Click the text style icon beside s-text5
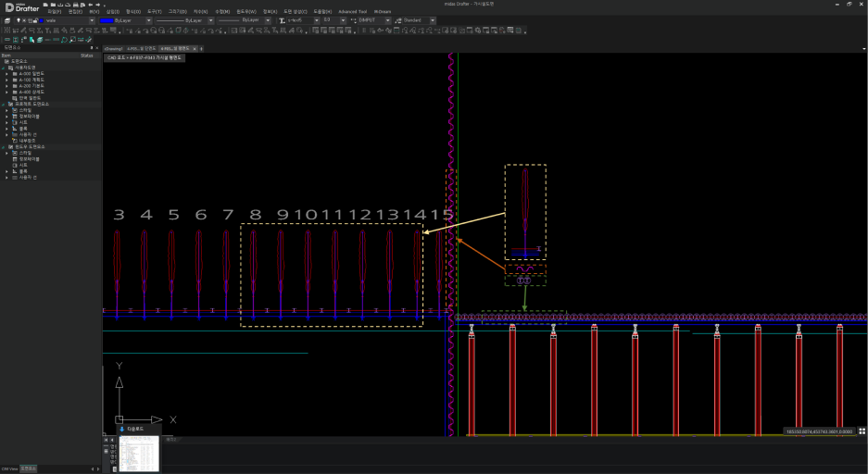Viewport: 868px width, 474px height. (x=282, y=20)
